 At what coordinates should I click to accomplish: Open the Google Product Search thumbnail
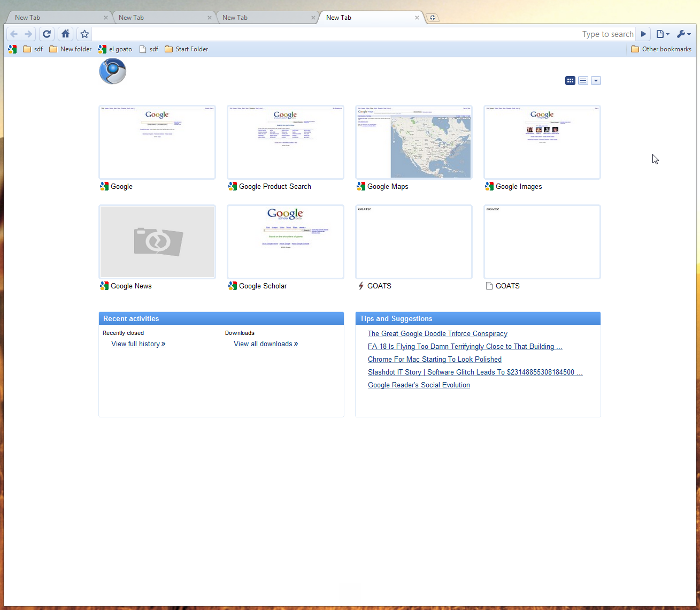coord(286,142)
